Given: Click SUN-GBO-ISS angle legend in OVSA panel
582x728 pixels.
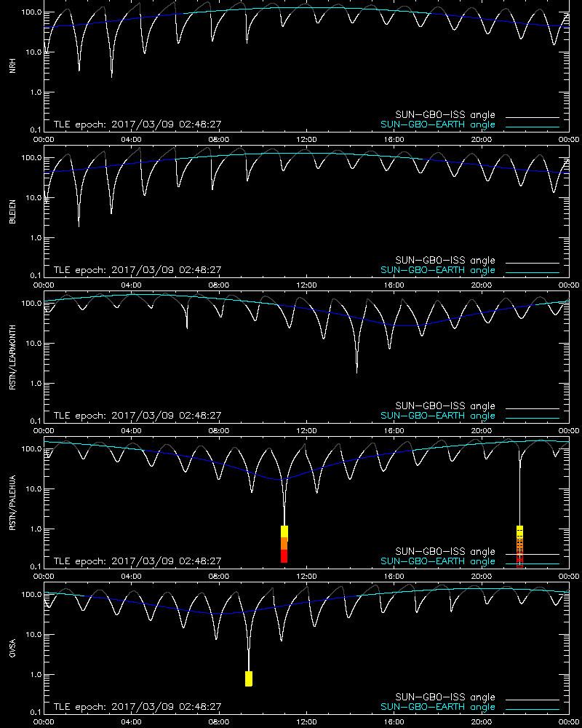Looking at the screenshot, I should (x=445, y=697).
